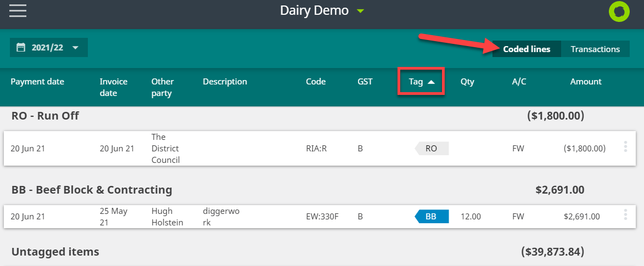Click the RO - Run Off group heading
The width and height of the screenshot is (644, 266).
pos(45,116)
